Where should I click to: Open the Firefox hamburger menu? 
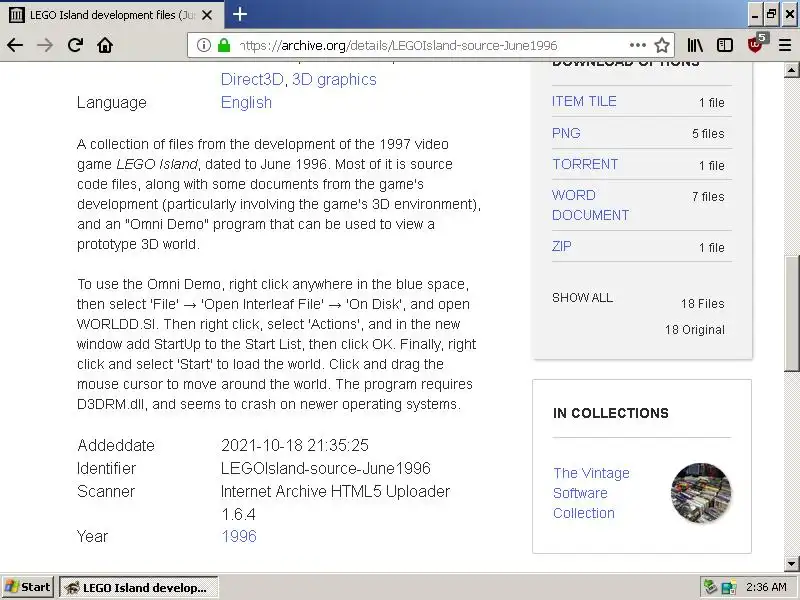pos(785,45)
